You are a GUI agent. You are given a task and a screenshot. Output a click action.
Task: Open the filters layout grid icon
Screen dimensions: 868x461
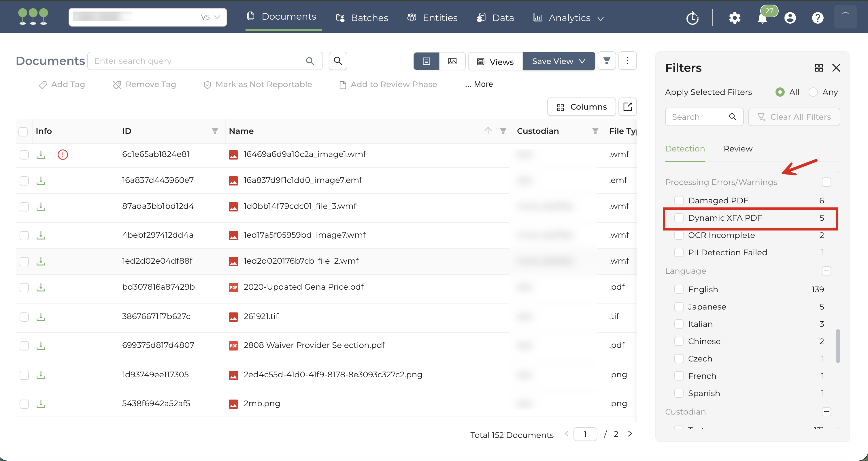point(819,68)
